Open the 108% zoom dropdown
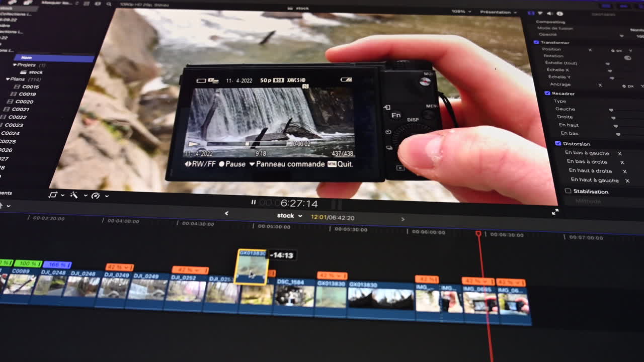 (x=462, y=12)
